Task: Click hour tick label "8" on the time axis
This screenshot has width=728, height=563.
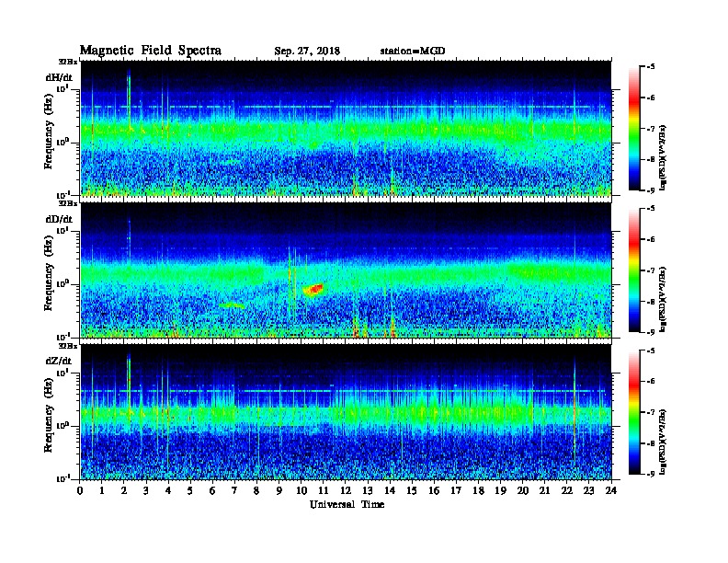Action: click(x=256, y=491)
